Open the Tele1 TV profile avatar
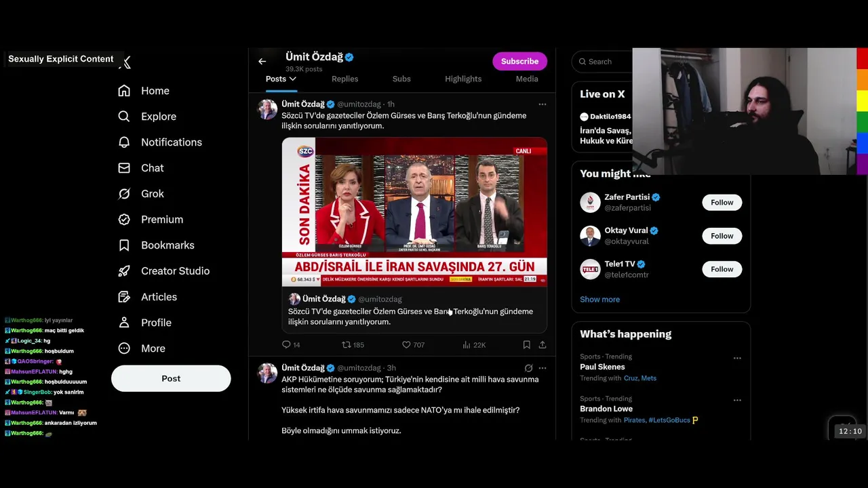The image size is (868, 488). pyautogui.click(x=590, y=269)
